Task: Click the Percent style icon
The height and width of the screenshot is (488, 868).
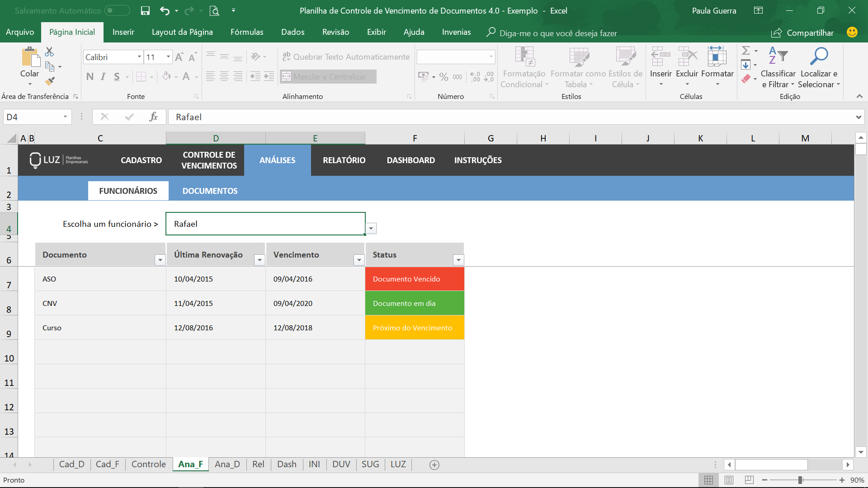Action: [x=443, y=77]
